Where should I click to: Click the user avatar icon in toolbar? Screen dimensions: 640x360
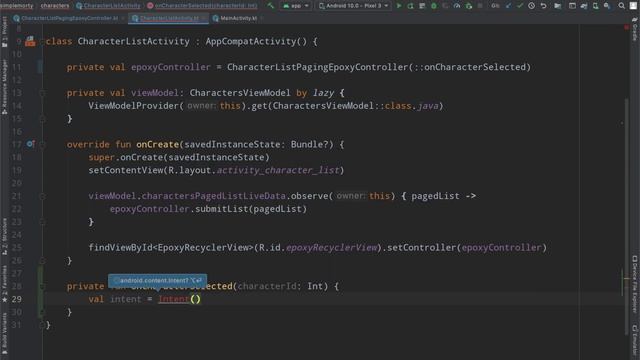coord(633,6)
